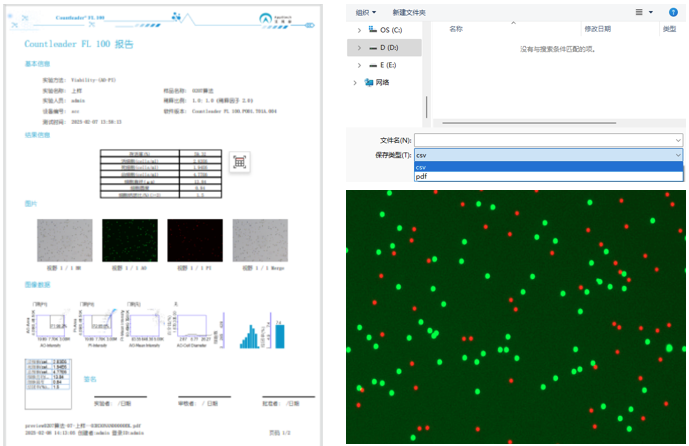
Task: Choose pdf from the file type list
Action: click(x=422, y=176)
